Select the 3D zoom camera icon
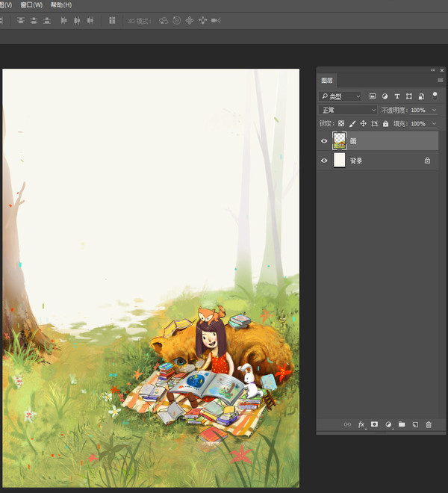The height and width of the screenshot is (493, 448). 216,21
